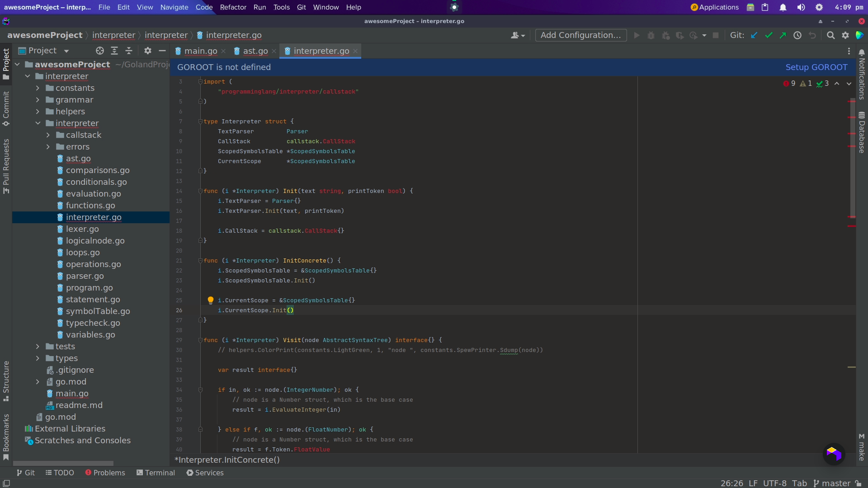Image resolution: width=868 pixels, height=488 pixels.
Task: Open the Refactor menu
Action: point(233,7)
